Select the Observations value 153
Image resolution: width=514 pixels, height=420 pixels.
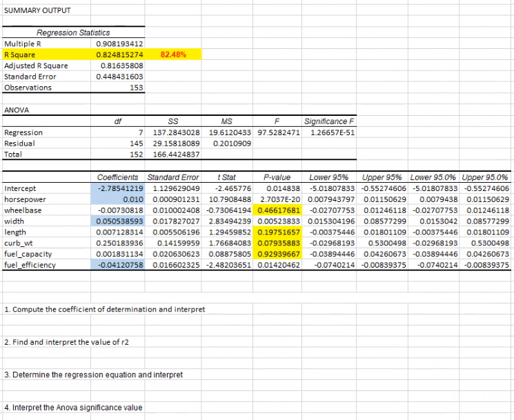(x=137, y=88)
